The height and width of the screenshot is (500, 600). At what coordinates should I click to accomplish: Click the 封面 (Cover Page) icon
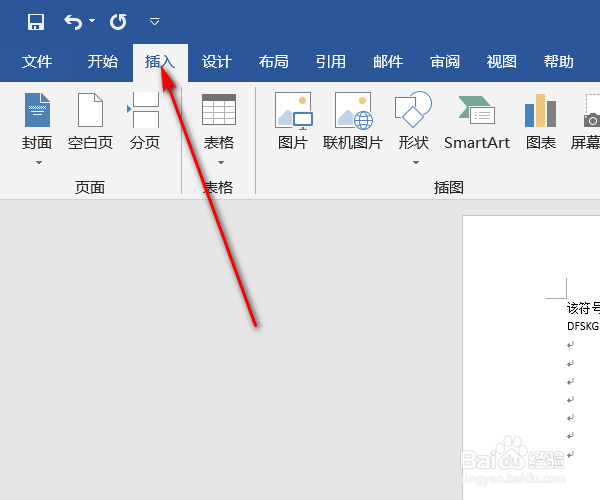pyautogui.click(x=37, y=110)
